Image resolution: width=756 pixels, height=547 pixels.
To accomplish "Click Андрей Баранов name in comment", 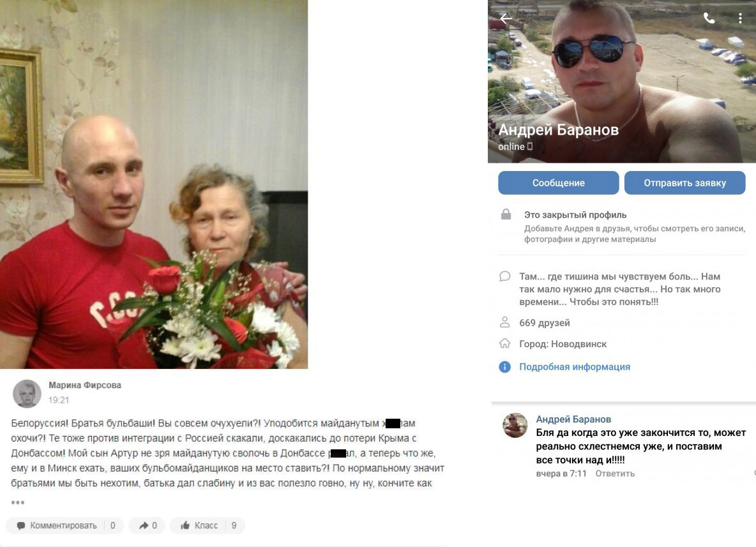I will click(574, 419).
